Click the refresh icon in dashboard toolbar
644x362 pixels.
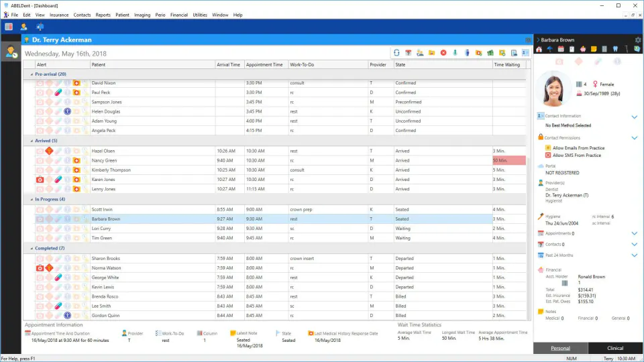(x=396, y=53)
